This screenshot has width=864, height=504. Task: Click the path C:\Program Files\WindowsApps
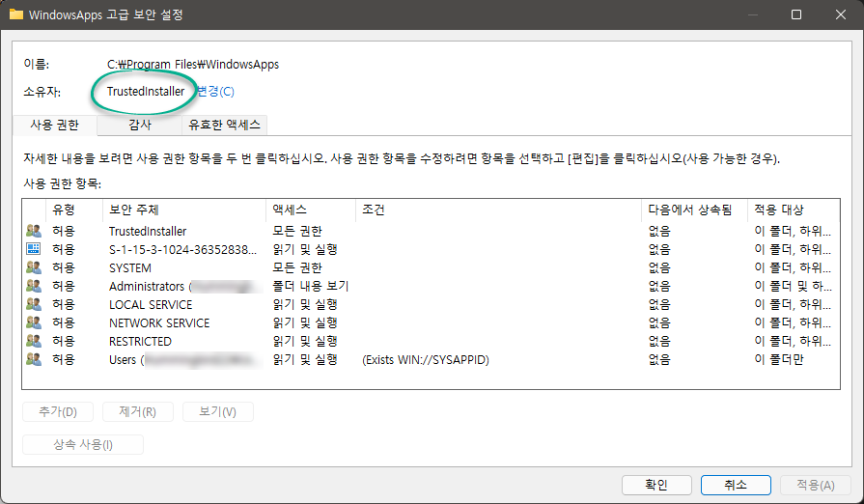click(x=193, y=65)
